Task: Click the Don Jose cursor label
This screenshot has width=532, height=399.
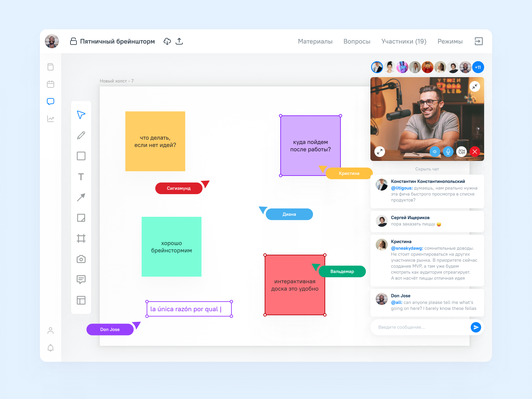Action: [x=110, y=330]
